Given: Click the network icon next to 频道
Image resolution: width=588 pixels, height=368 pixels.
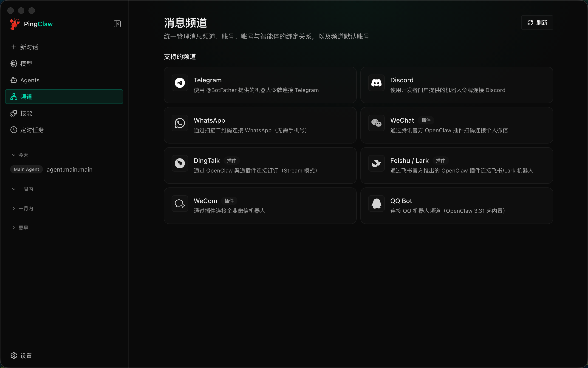Looking at the screenshot, I should coord(14,97).
